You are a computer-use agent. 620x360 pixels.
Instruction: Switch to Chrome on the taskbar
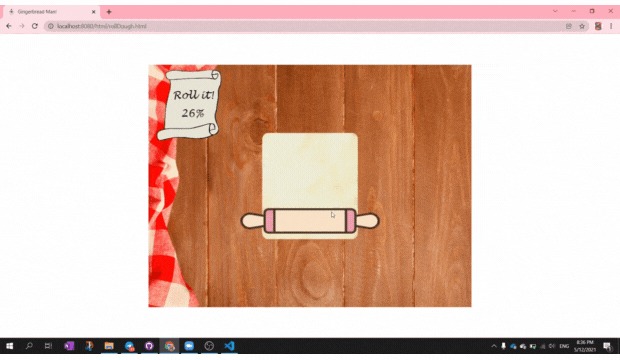[169, 346]
